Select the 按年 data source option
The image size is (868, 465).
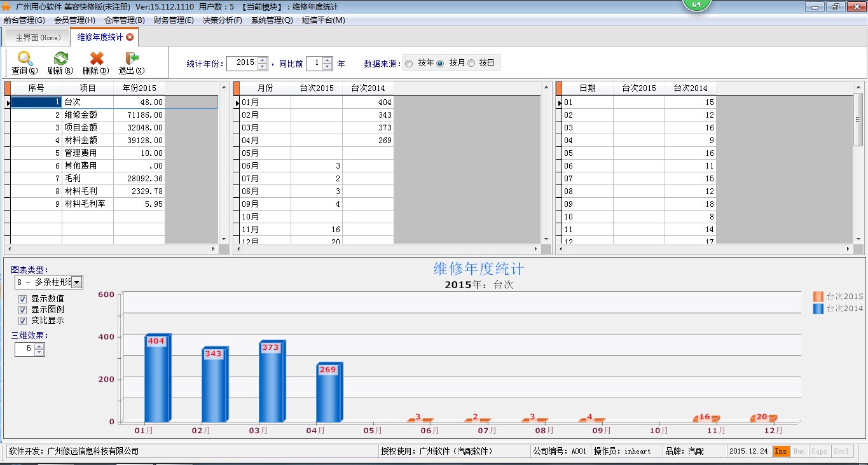coord(409,64)
